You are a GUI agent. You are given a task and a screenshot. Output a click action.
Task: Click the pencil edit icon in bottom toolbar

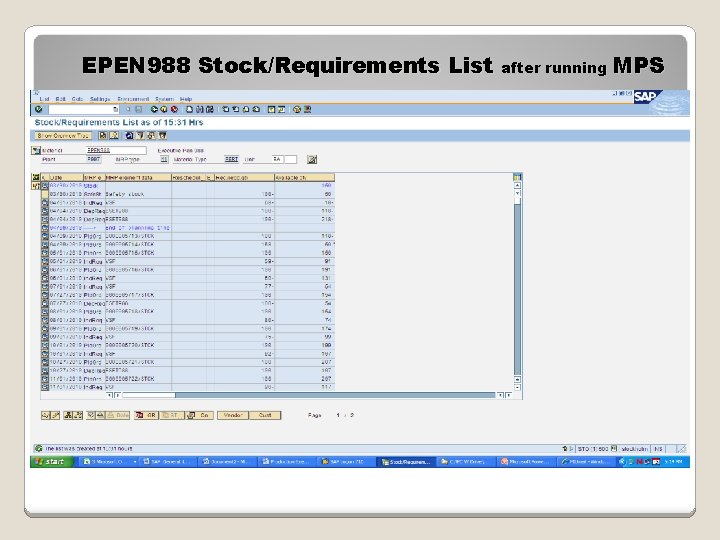click(x=56, y=415)
